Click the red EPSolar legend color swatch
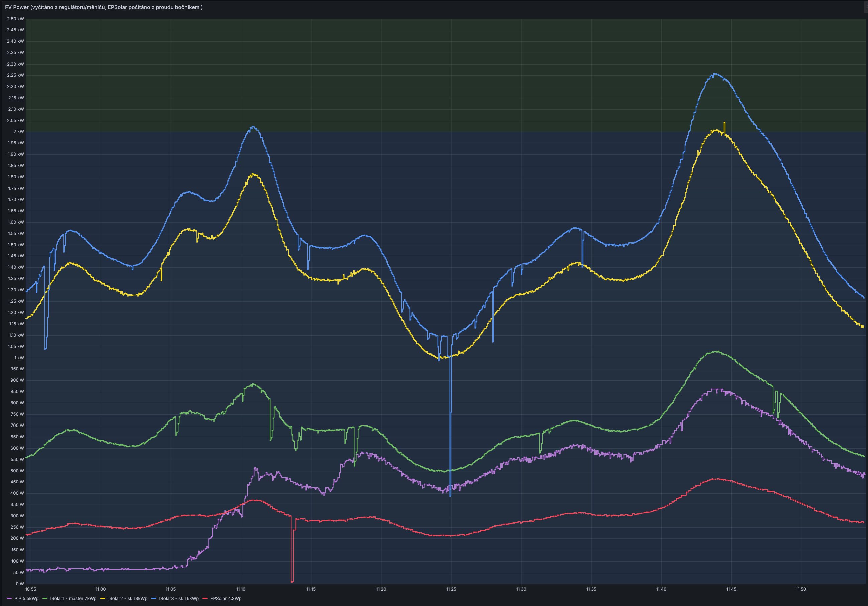 click(205, 598)
